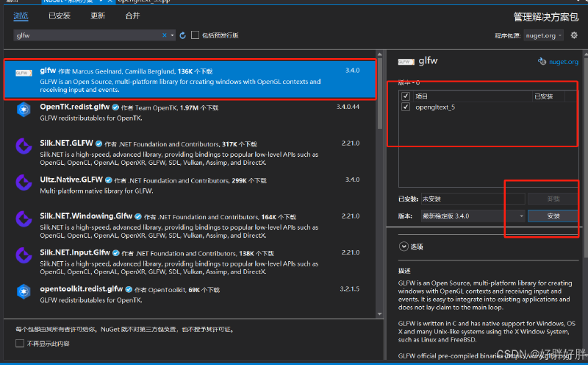Click glfw logo in details pane header
Image resolution: width=588 pixels, height=365 pixels.
[406, 62]
